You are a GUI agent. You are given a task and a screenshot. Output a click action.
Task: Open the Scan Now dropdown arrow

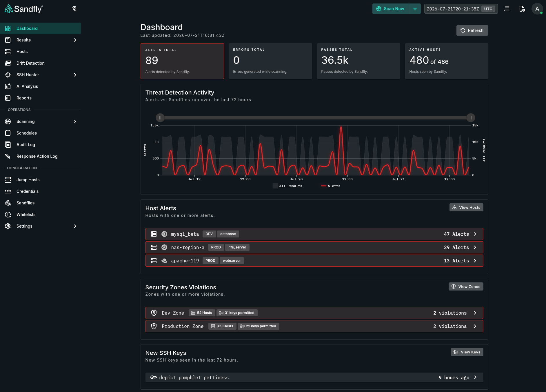click(x=415, y=9)
